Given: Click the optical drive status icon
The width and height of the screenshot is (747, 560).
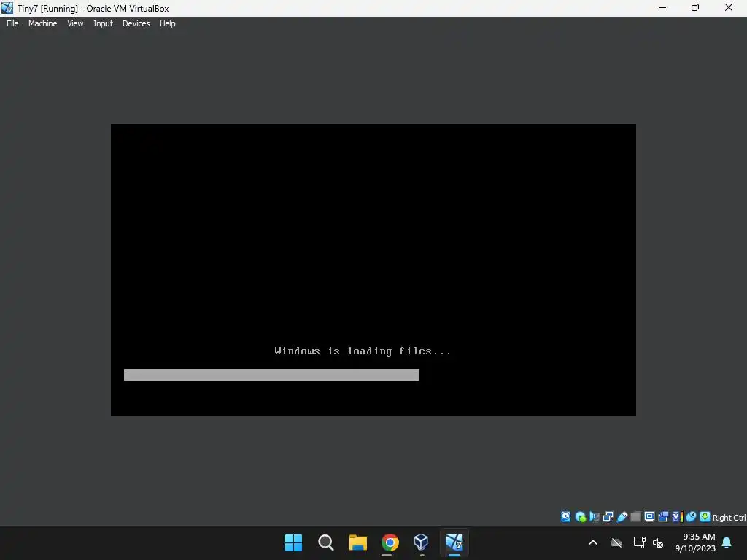Looking at the screenshot, I should (x=580, y=517).
